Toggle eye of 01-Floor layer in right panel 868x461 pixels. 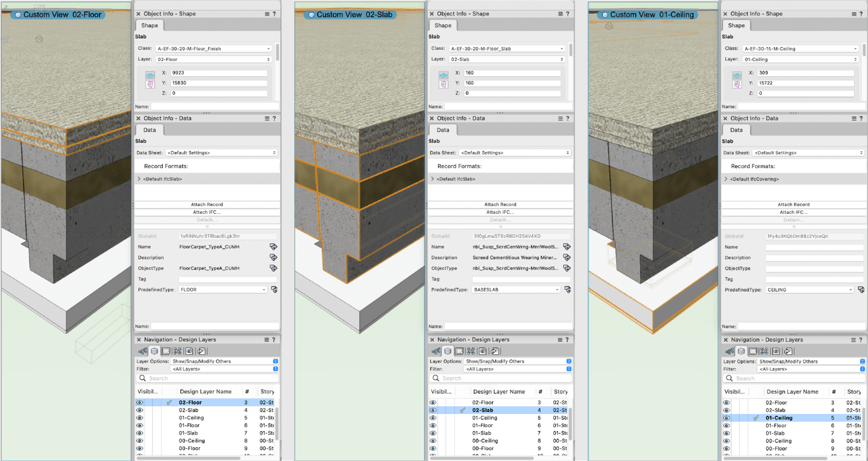(x=726, y=425)
